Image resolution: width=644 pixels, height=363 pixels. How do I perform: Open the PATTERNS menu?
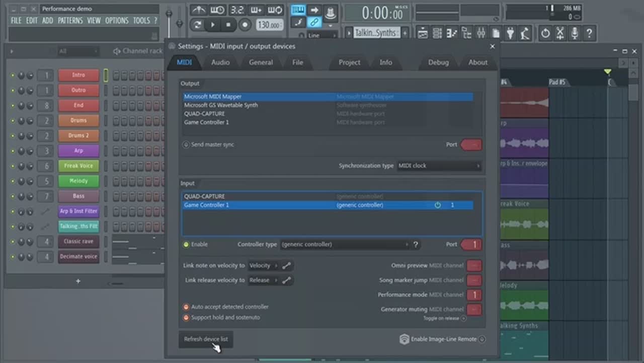click(70, 21)
